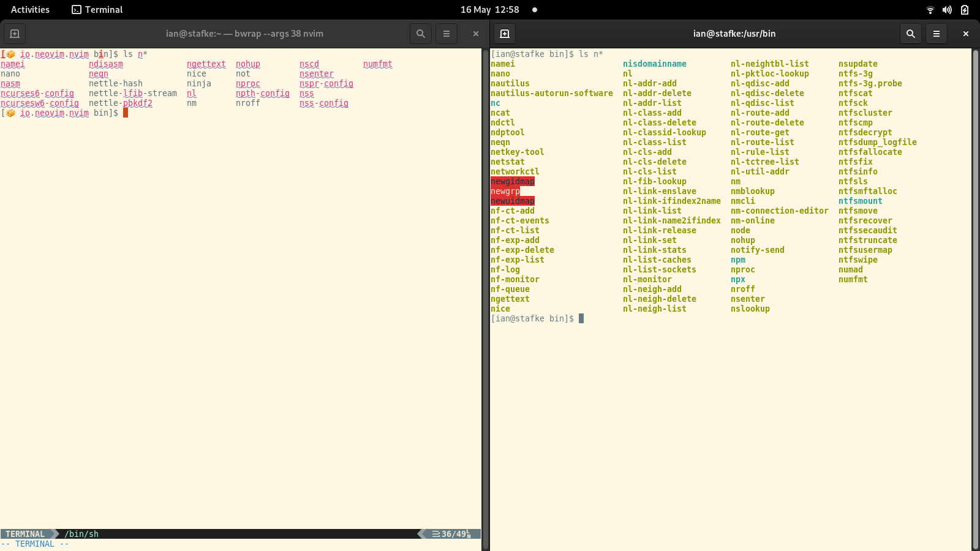Click 'nsupdate' in right terminal
Image resolution: width=980 pixels, height=551 pixels.
click(x=858, y=64)
